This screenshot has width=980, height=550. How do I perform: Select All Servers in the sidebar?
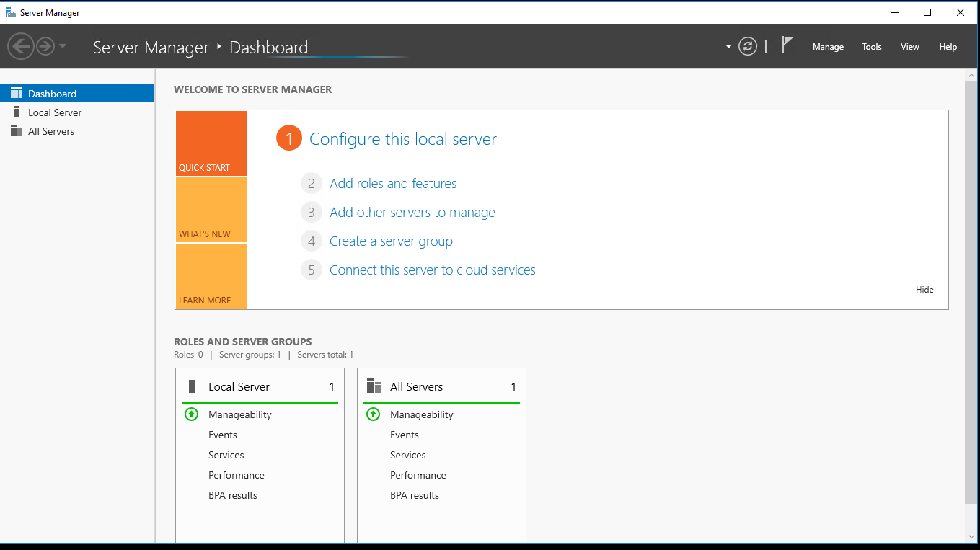(51, 131)
